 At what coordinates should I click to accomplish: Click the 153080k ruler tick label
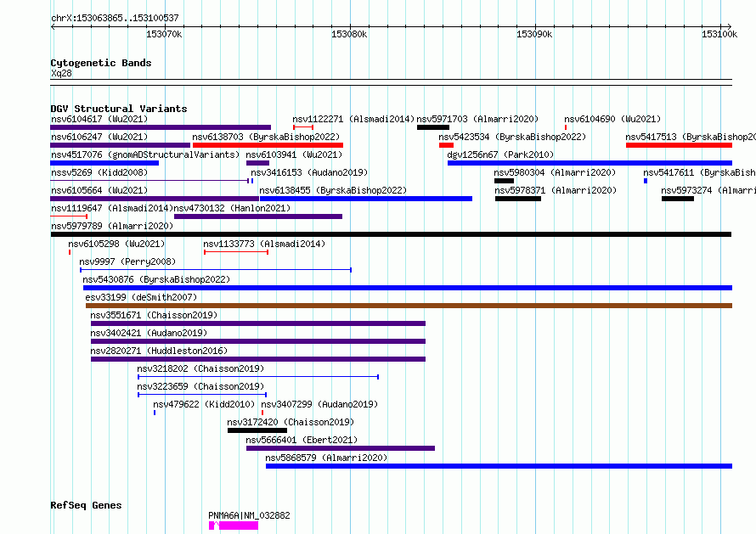(350, 34)
